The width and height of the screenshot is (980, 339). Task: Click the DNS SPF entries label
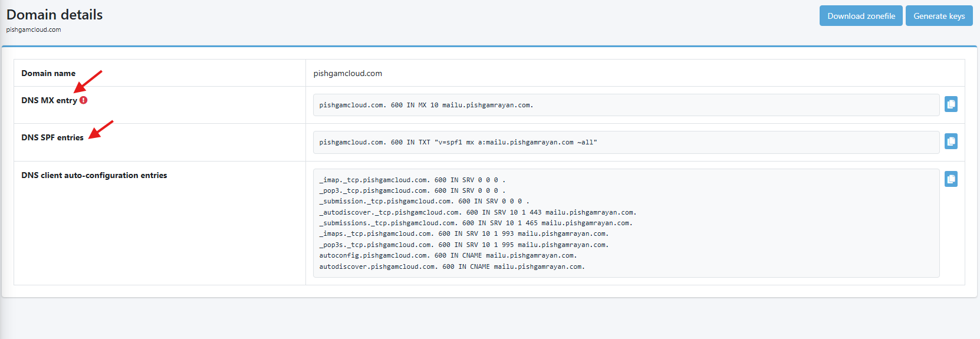click(x=52, y=137)
